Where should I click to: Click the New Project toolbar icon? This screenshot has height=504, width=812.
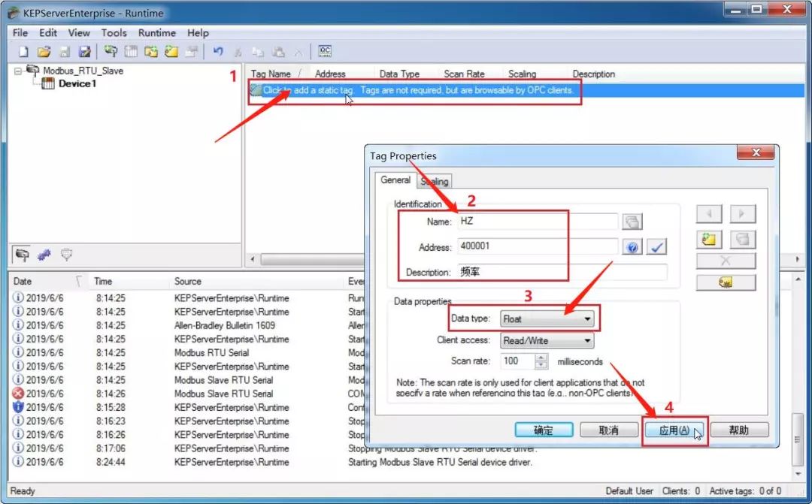(23, 51)
